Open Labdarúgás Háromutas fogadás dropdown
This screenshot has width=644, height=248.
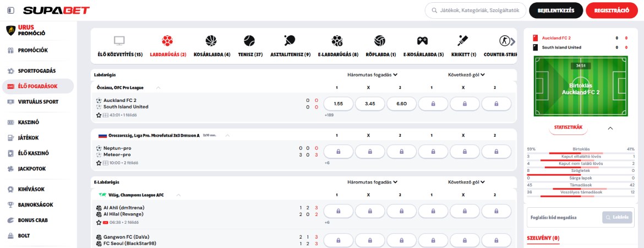click(372, 75)
